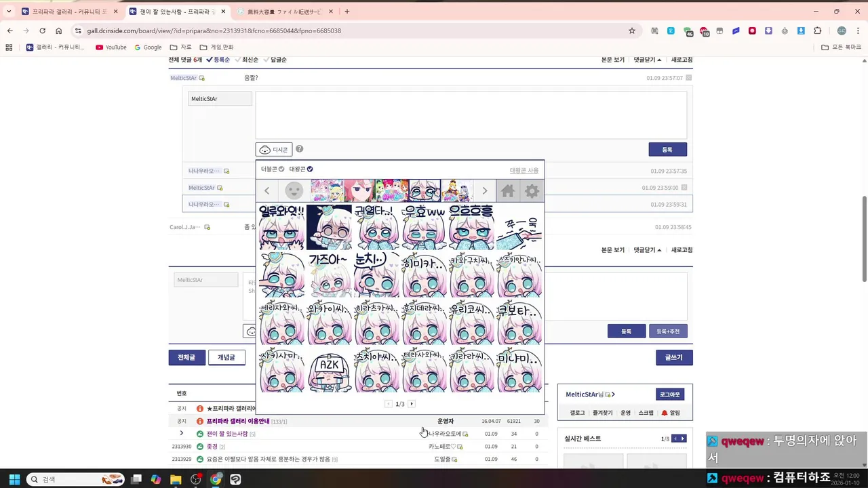Go to previous dccon page arrow
Screen dimensions: 868x488
pyautogui.click(x=389, y=404)
